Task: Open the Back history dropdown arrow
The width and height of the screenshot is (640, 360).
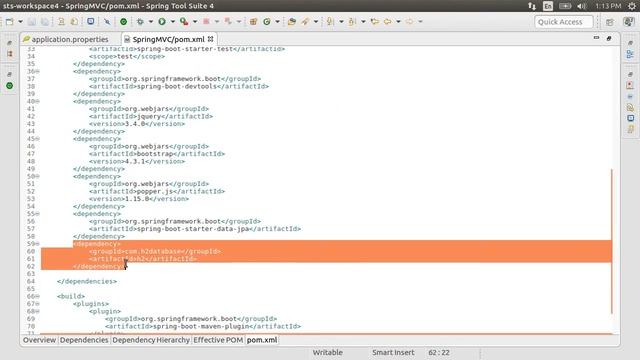Action: click(398, 22)
